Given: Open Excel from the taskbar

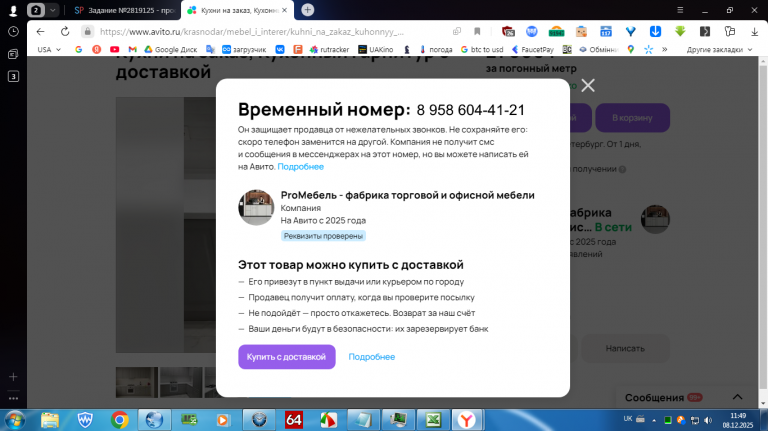Looking at the screenshot, I should (433, 420).
